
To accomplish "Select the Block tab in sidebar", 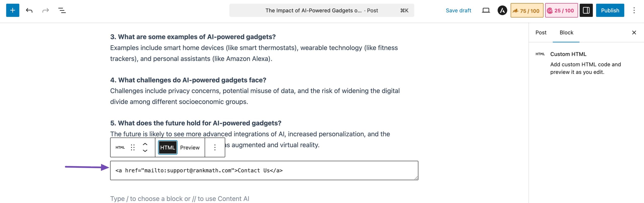I will 566,33.
